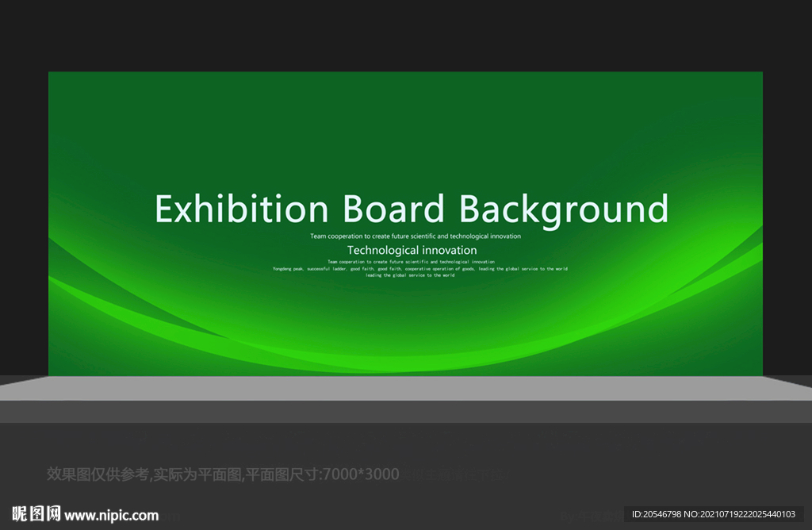The height and width of the screenshot is (530, 812).
Task: Click the "Yongdeng peak, successful ladder" small-print line
Action: click(x=420, y=269)
